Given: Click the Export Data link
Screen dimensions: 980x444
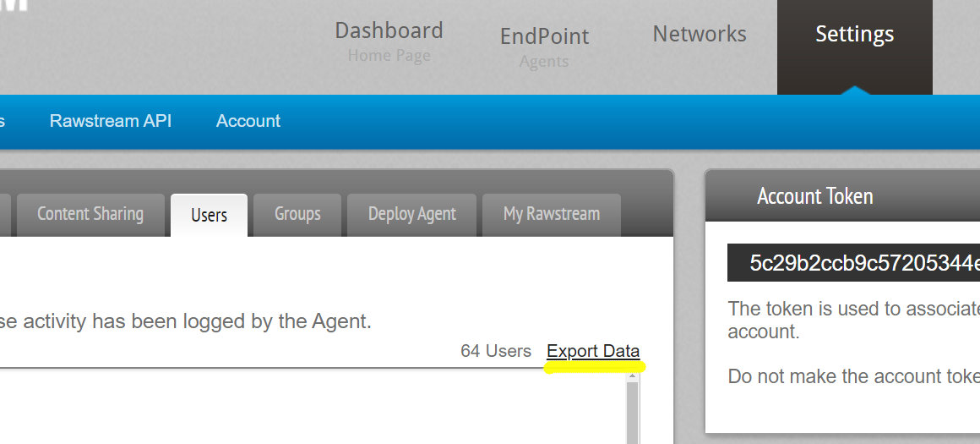Looking at the screenshot, I should [593, 351].
